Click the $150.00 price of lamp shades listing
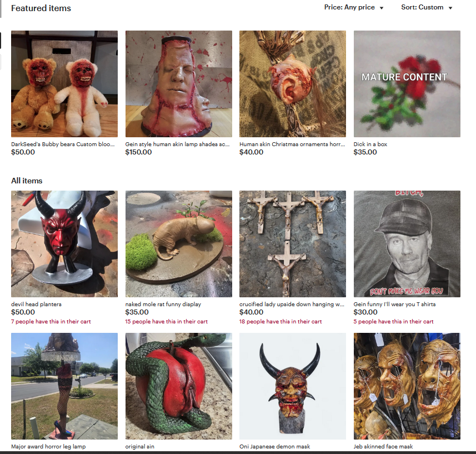The width and height of the screenshot is (476, 454). pyautogui.click(x=138, y=152)
